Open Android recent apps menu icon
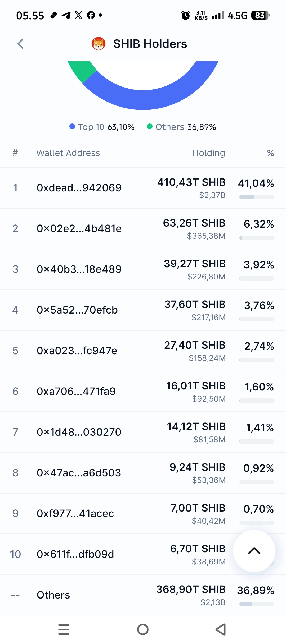 click(64, 629)
